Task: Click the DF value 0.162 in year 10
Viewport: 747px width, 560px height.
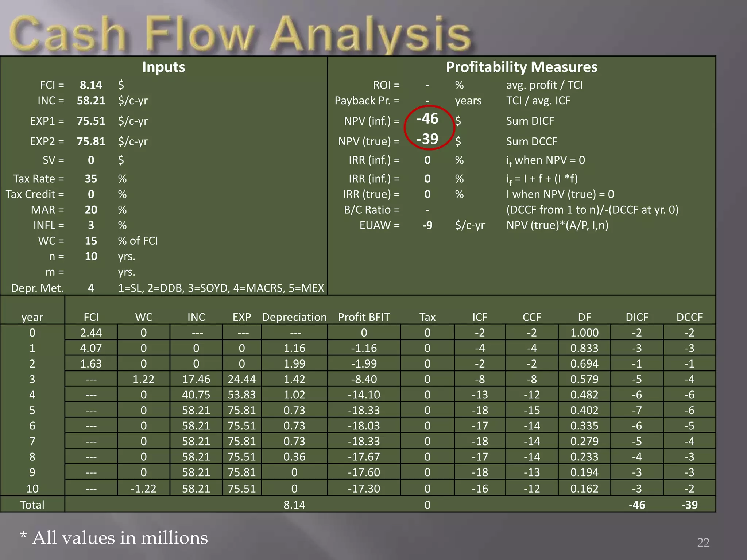Action: click(x=584, y=489)
